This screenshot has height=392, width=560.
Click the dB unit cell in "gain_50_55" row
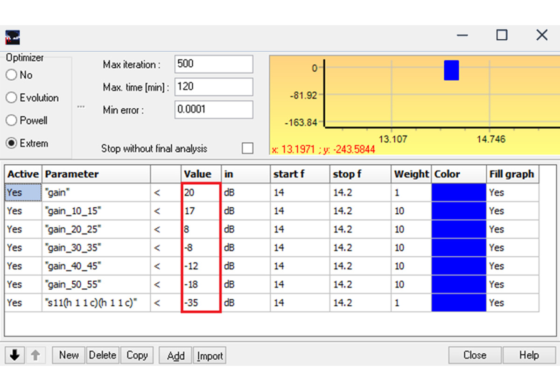(x=245, y=284)
